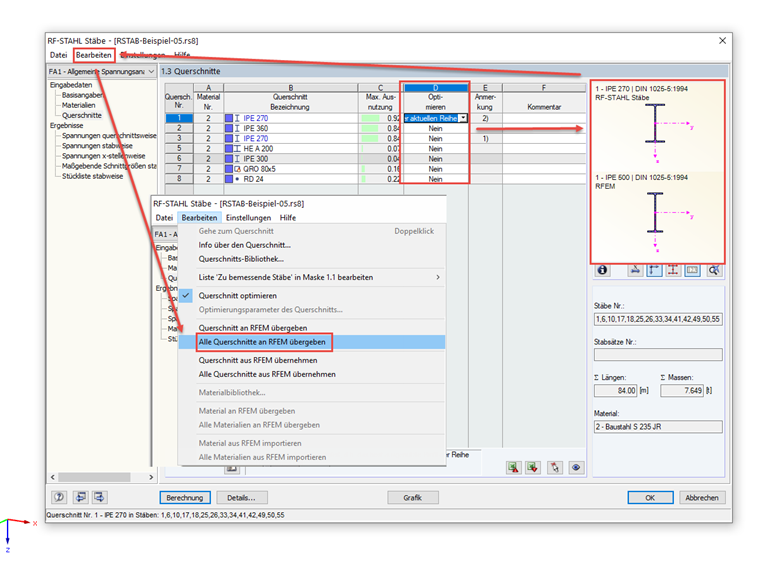Click the Excel import icon with red down arrow
Screen dimensions: 760x570
tap(533, 467)
